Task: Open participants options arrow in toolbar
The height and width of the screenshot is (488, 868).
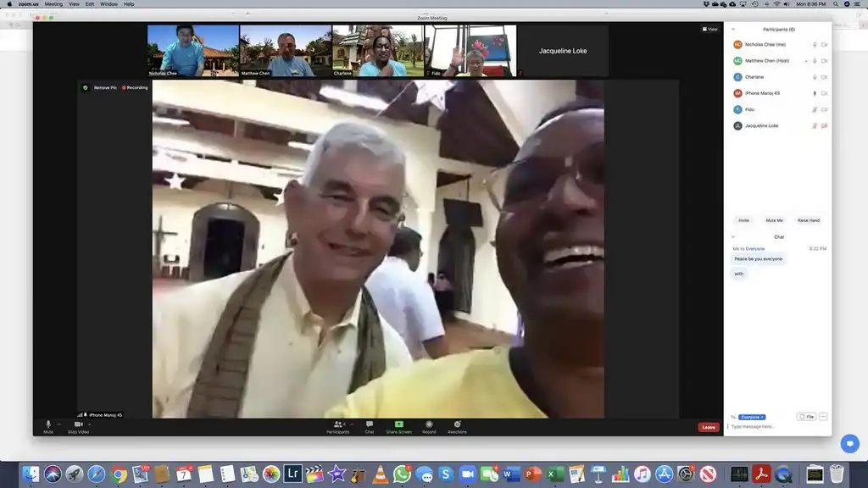Action: 352,424
